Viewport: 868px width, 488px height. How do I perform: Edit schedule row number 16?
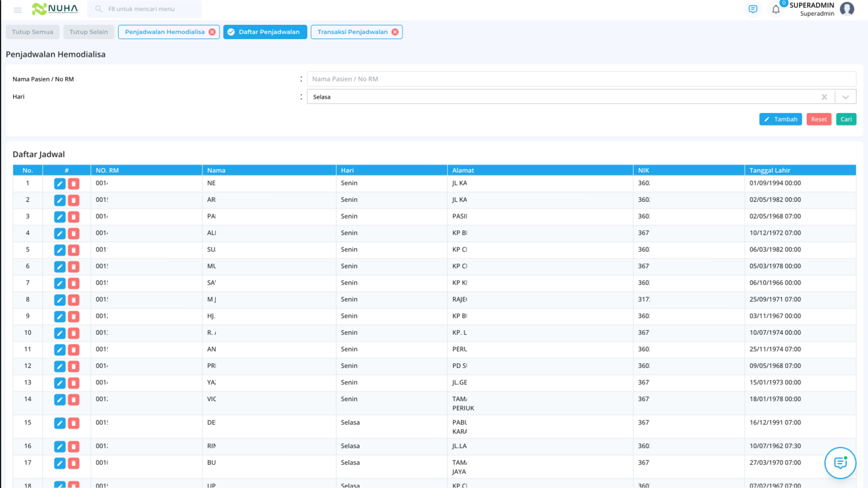[60, 447]
